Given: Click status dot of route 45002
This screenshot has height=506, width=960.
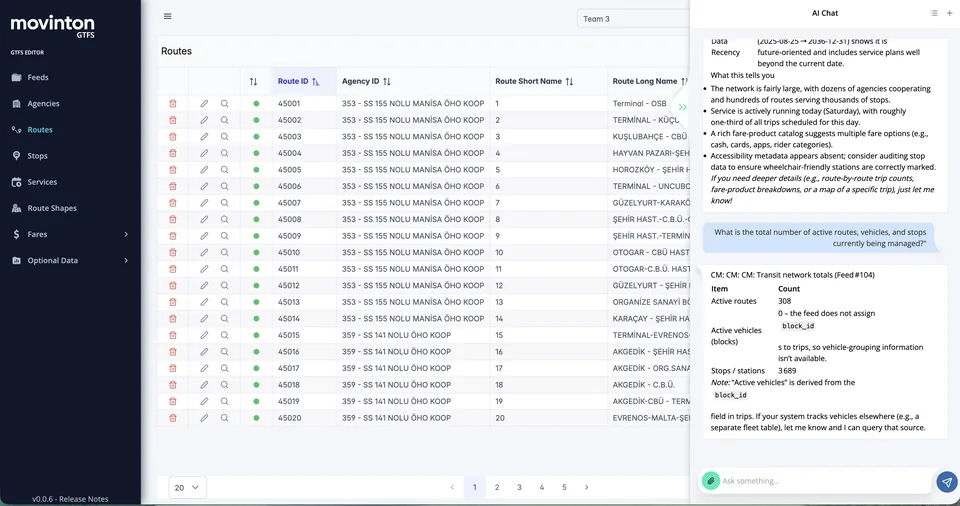Looking at the screenshot, I should click(256, 120).
